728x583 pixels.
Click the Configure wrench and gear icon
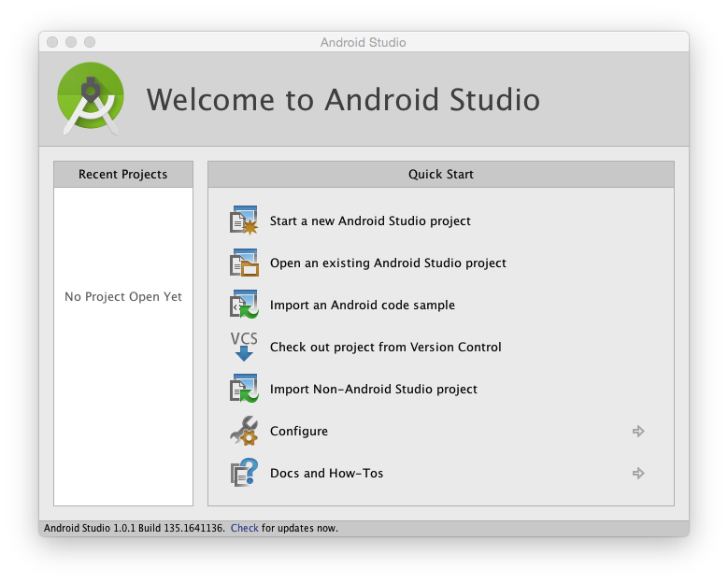(x=244, y=431)
